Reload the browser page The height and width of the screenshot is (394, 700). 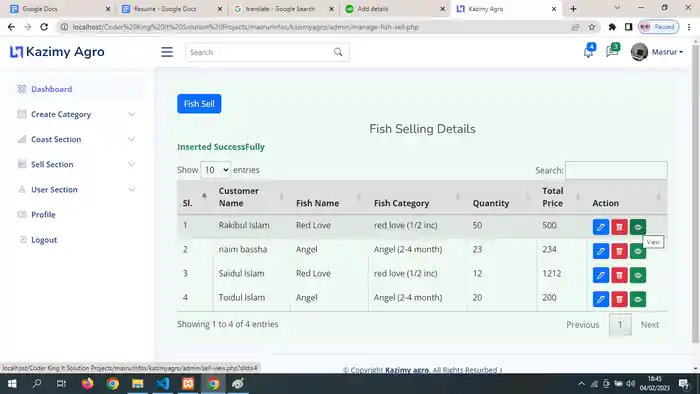44,27
